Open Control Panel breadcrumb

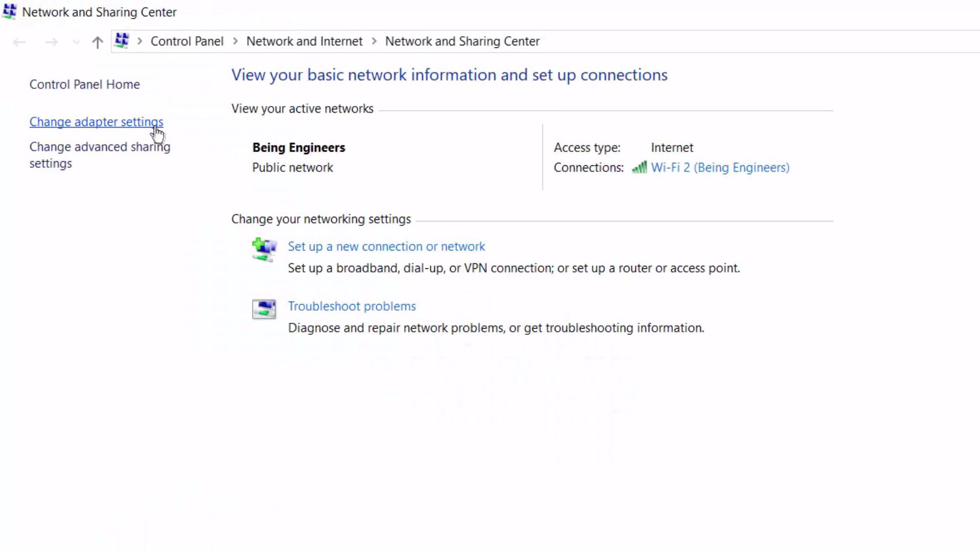tap(187, 41)
